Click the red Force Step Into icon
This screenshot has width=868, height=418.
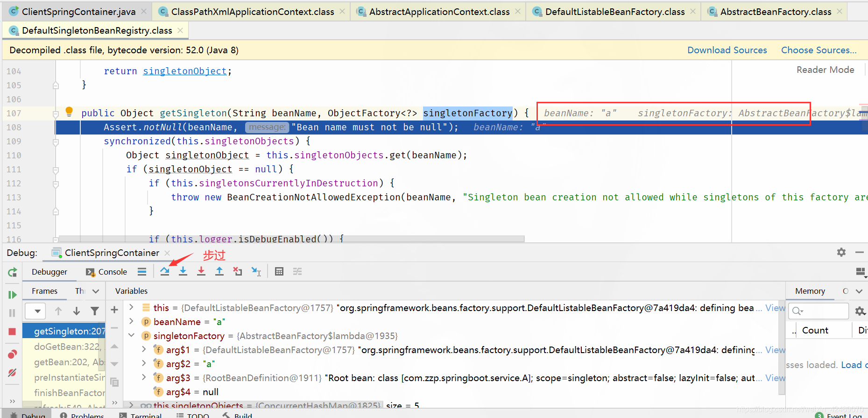(x=201, y=271)
